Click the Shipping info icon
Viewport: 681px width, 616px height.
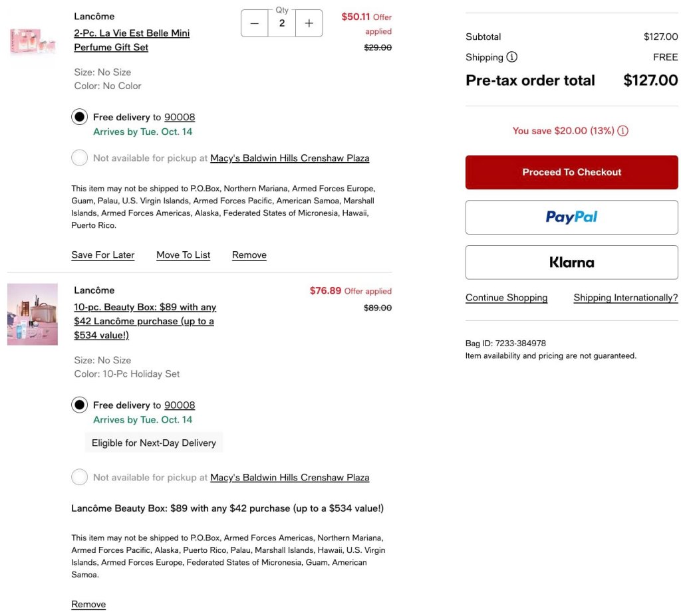pyautogui.click(x=512, y=57)
